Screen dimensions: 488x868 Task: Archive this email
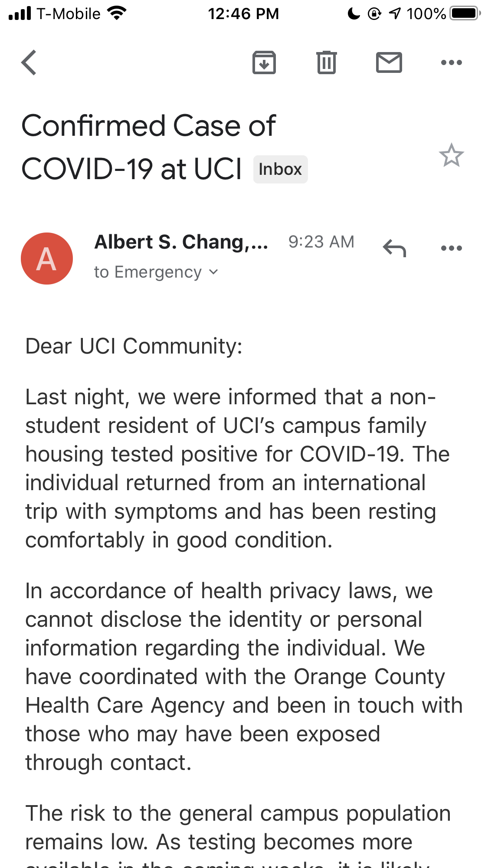pos(264,63)
